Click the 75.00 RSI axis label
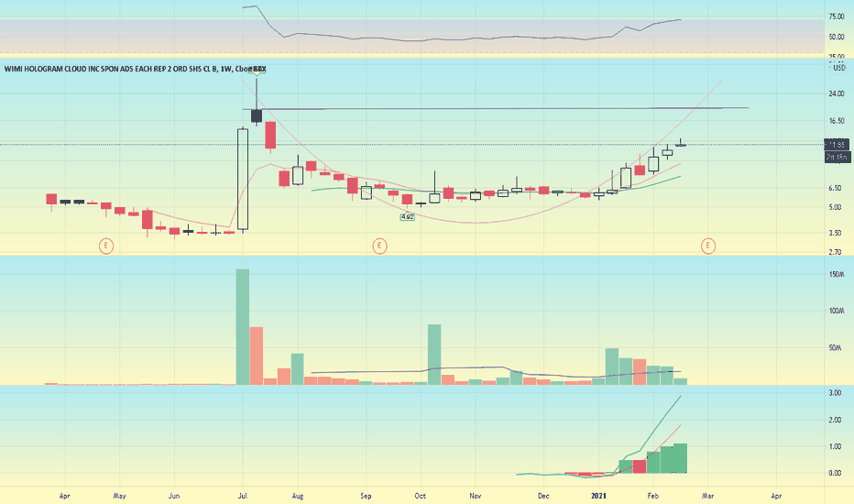 point(836,16)
